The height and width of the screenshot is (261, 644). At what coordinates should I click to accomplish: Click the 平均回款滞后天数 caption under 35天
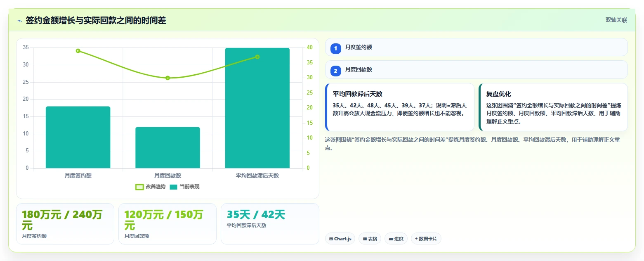(x=246, y=225)
